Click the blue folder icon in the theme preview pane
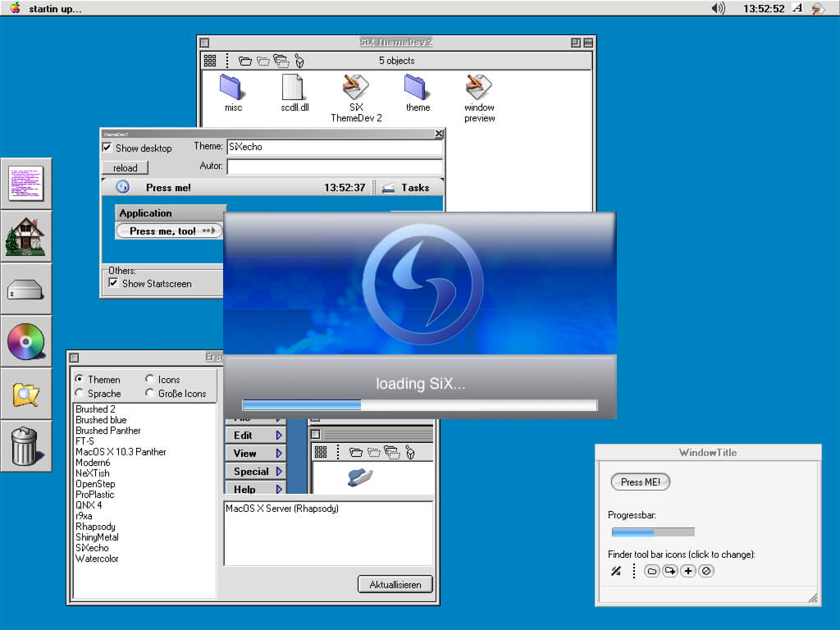 360,477
